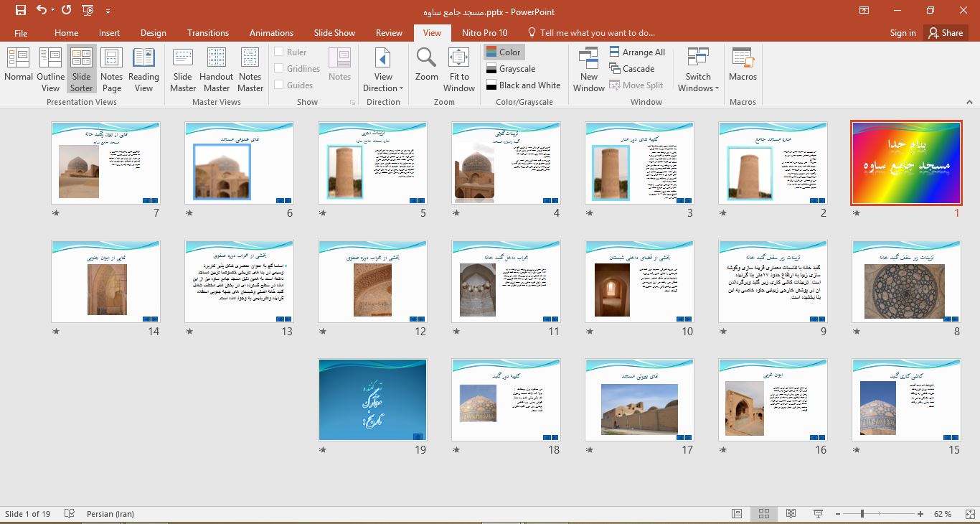980x524 pixels.
Task: Click Start From Beginning icon in Quick Access
Action: click(x=88, y=11)
